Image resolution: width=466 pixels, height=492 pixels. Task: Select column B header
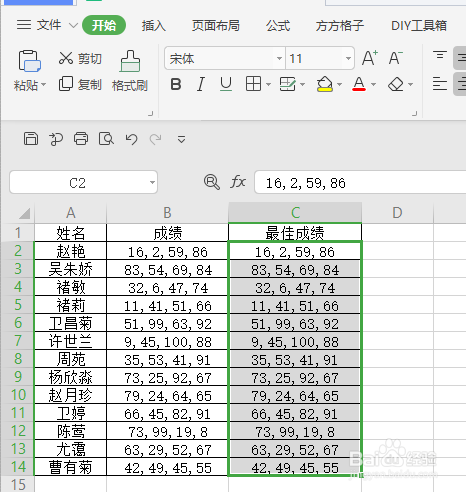pyautogui.click(x=167, y=213)
